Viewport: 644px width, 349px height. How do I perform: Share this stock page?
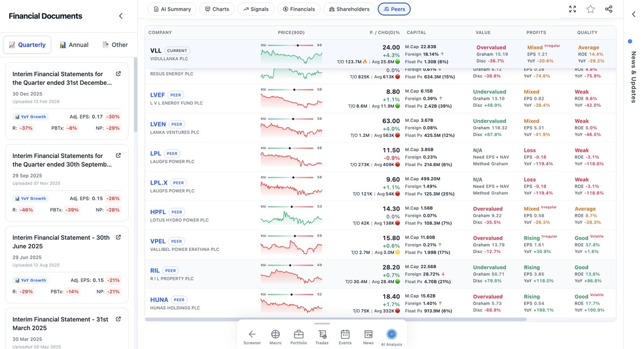(609, 9)
